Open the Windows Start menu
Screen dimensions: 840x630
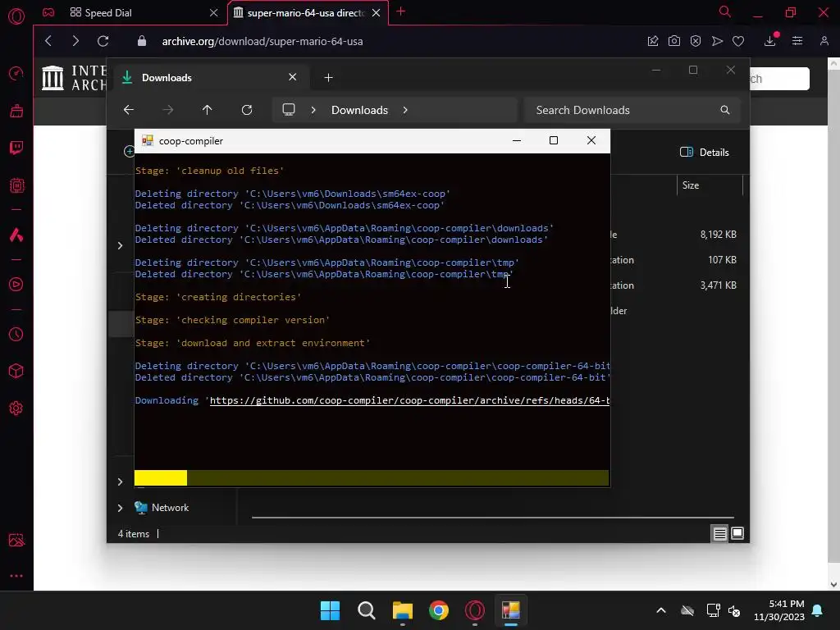[x=330, y=610]
